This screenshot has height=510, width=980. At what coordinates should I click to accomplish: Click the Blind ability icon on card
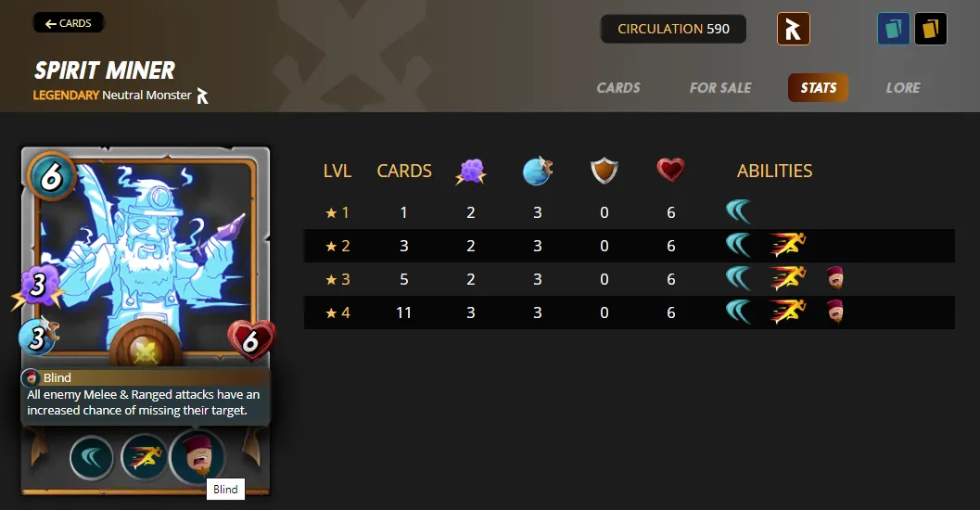(x=197, y=457)
